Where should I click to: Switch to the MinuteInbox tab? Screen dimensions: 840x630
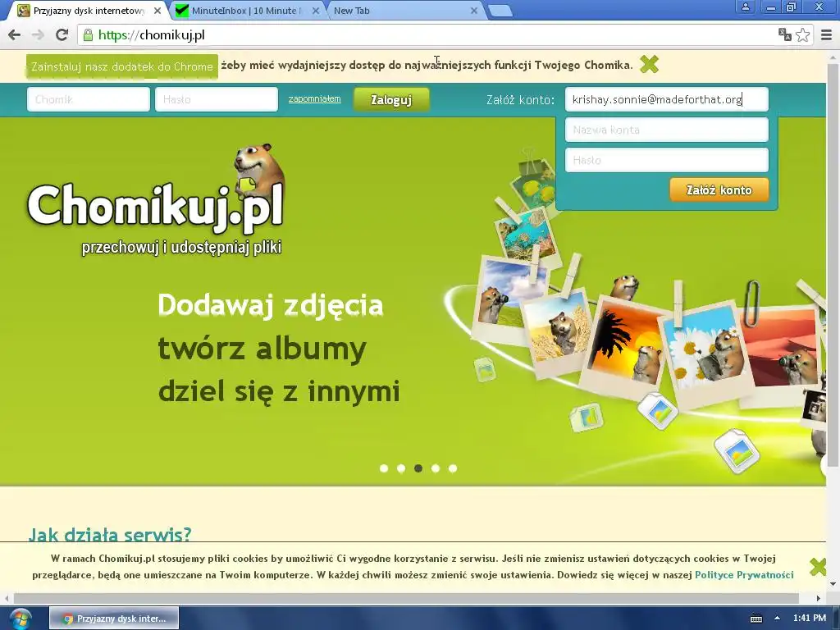coord(246,11)
